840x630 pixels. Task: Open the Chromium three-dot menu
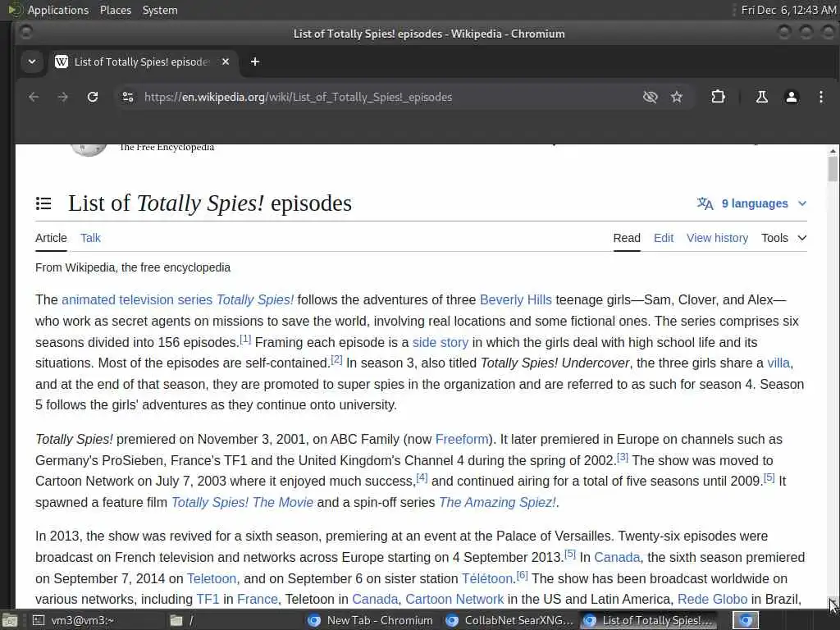click(x=820, y=97)
